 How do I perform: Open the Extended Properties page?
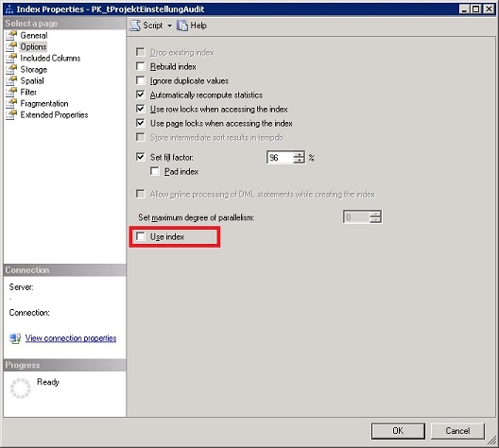[x=54, y=115]
